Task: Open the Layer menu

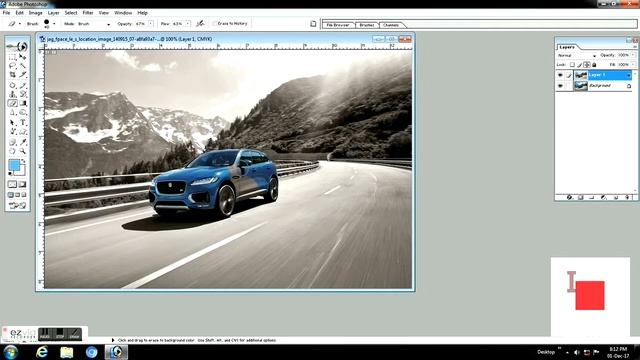Action: [53, 13]
